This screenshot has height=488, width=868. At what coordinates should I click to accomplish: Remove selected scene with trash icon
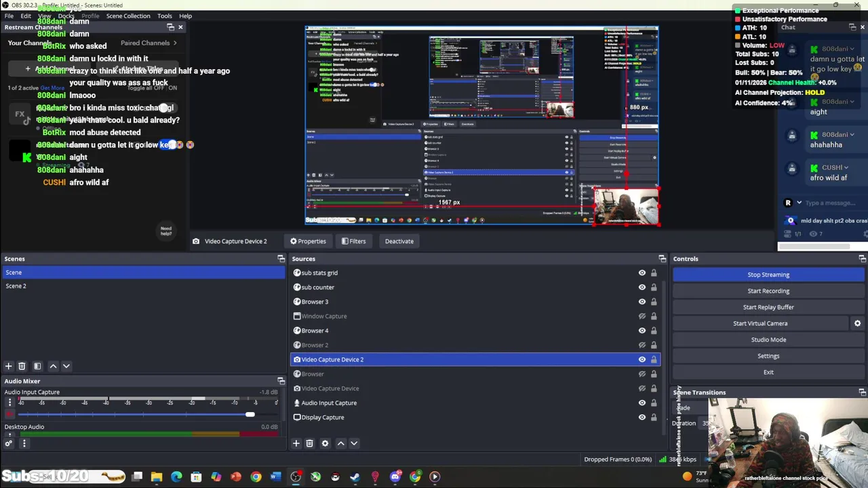point(22,366)
